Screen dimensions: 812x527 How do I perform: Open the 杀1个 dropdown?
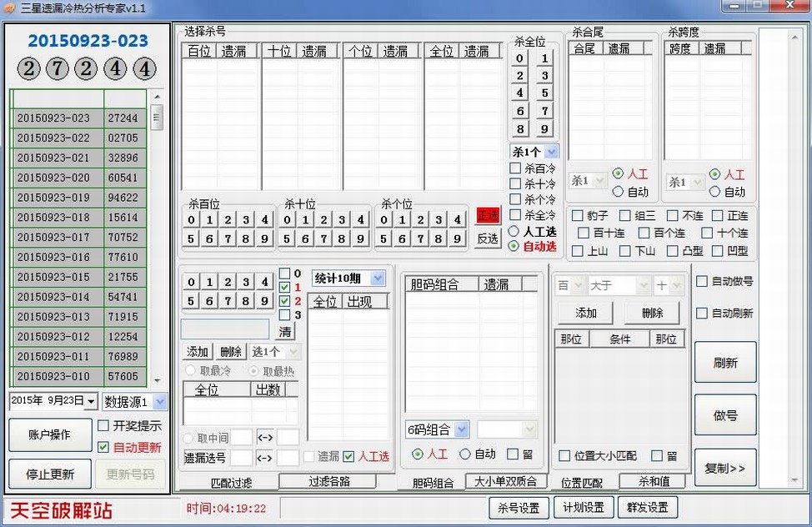coord(534,152)
